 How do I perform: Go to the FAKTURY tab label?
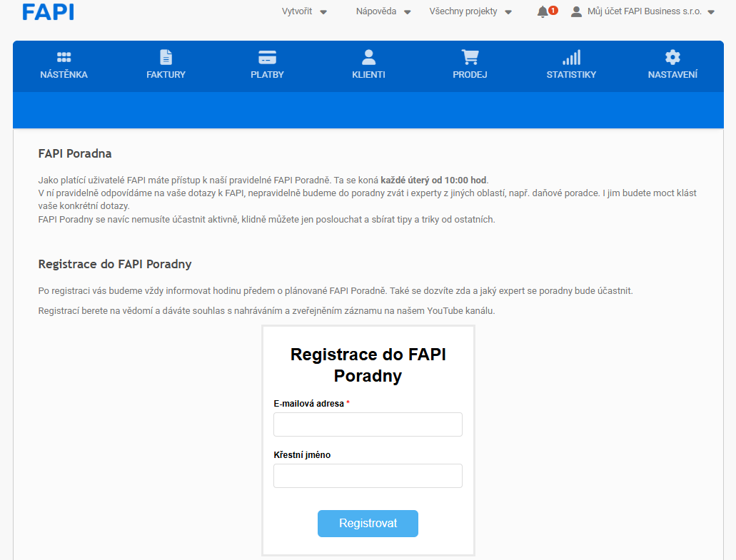coord(166,75)
